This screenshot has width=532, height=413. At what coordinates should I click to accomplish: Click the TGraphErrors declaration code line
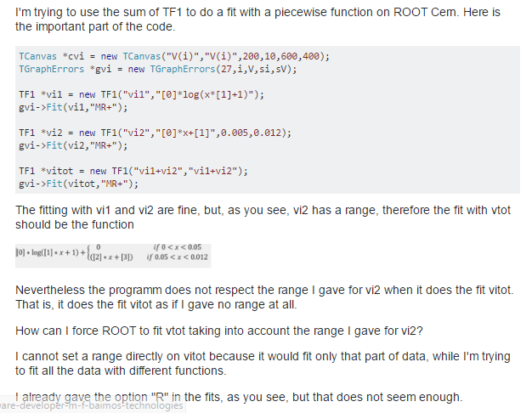[158, 69]
